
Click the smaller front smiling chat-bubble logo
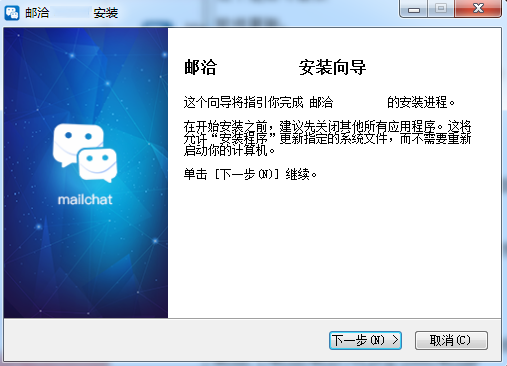pos(98,165)
